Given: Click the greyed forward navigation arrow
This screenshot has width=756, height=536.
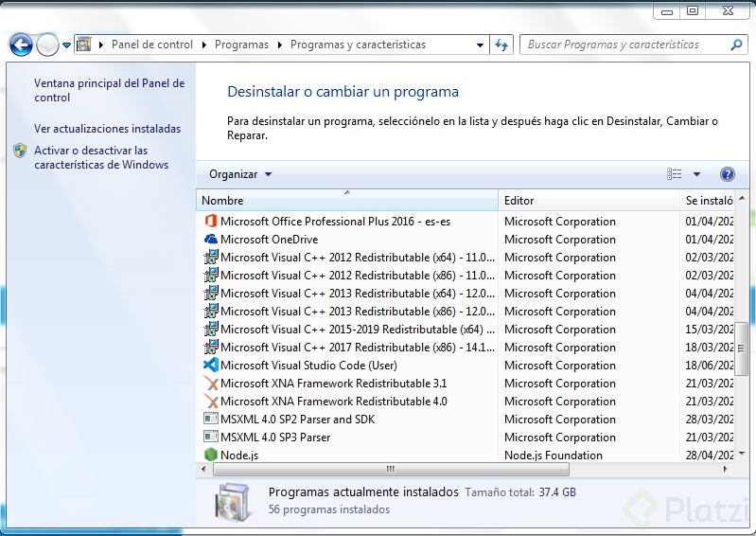Looking at the screenshot, I should click(x=47, y=45).
